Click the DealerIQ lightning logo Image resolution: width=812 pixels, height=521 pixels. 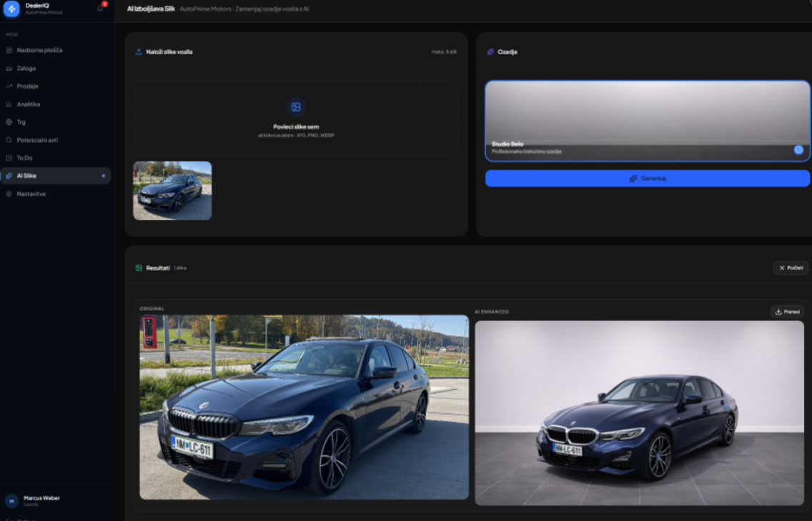coord(11,9)
